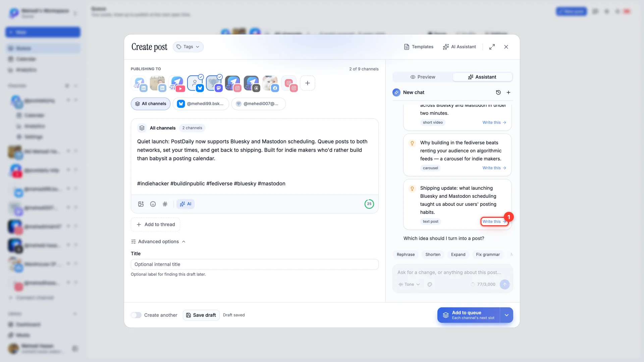
Task: Start a new chat with the plus icon
Action: pos(508,93)
